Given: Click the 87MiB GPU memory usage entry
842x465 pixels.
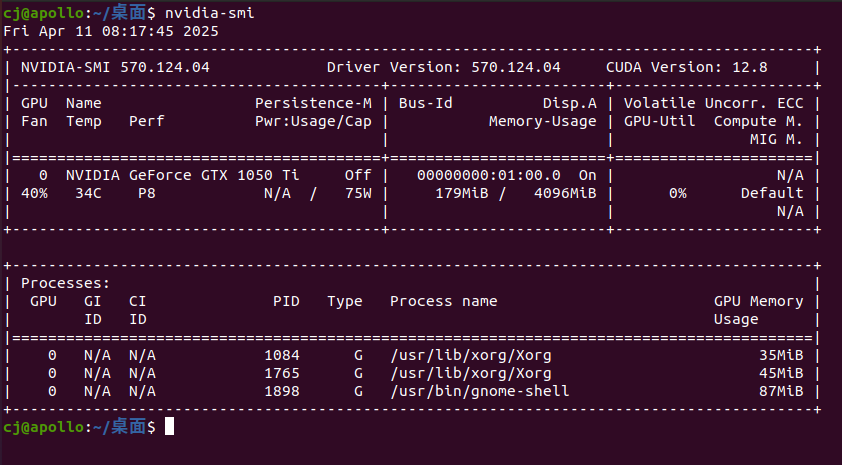Looking at the screenshot, I should click(x=781, y=391).
